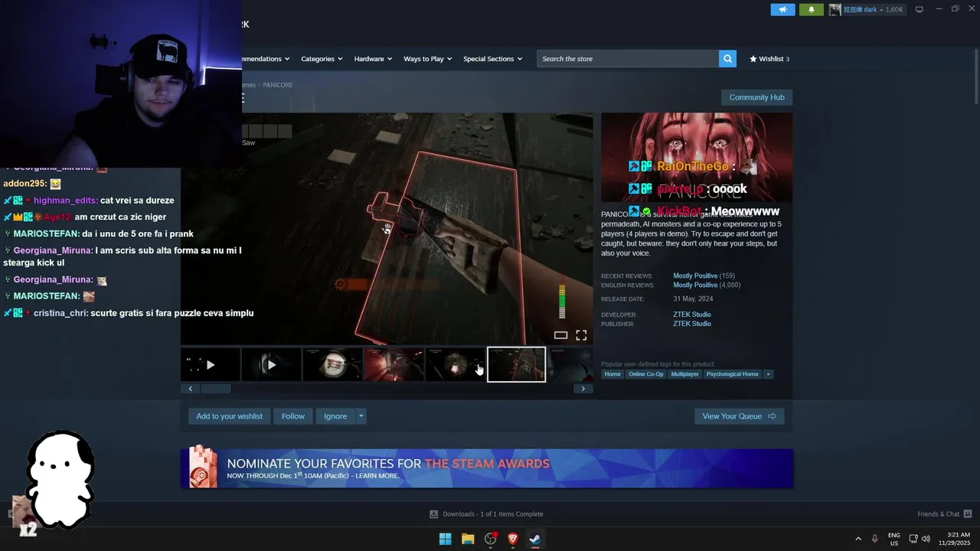
Task: Expand the Hardware menu
Action: click(373, 58)
